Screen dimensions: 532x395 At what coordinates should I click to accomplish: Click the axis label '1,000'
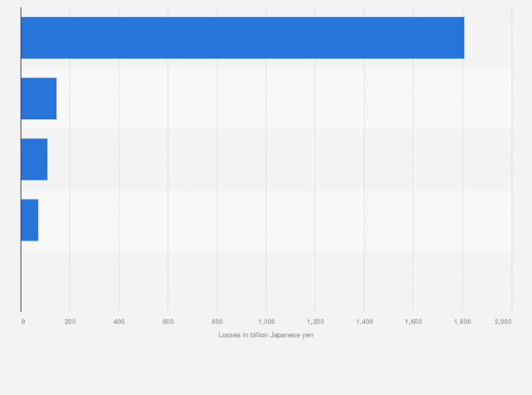point(266,322)
